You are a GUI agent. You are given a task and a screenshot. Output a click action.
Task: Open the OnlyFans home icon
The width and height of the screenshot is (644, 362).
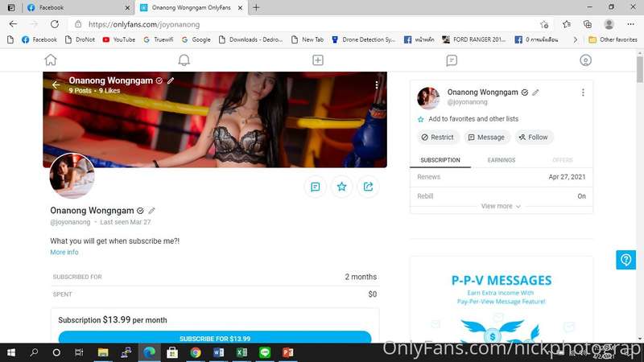(x=51, y=60)
